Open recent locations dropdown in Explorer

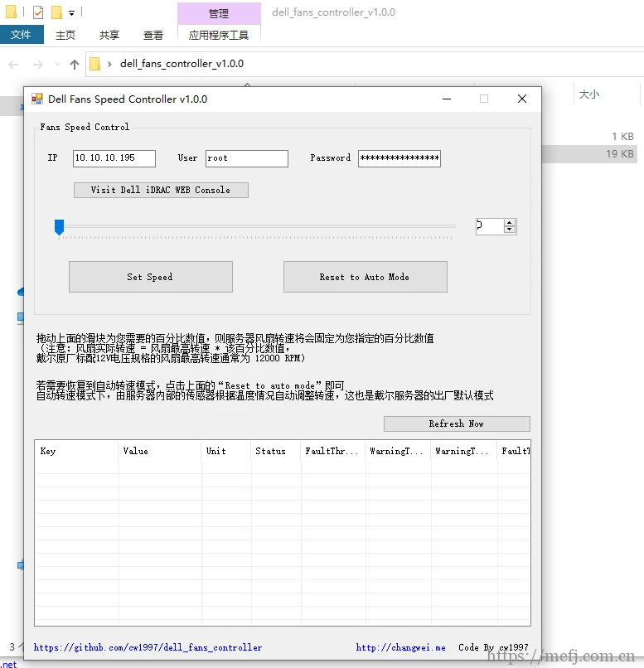pyautogui.click(x=57, y=65)
